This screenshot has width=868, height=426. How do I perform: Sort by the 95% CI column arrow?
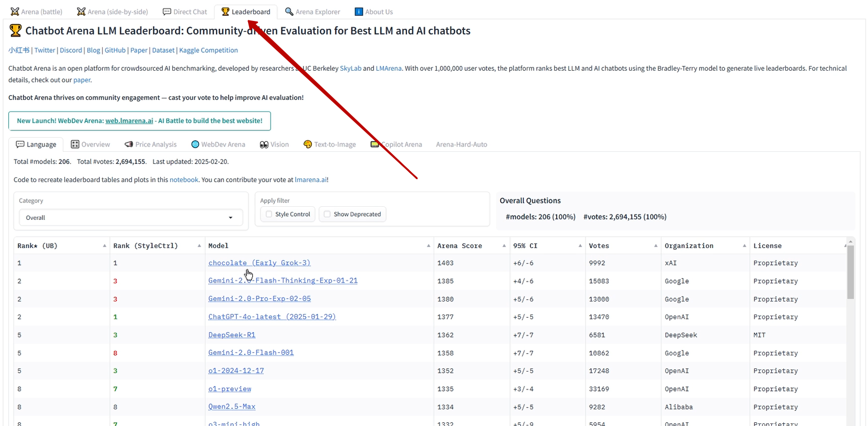coord(580,246)
